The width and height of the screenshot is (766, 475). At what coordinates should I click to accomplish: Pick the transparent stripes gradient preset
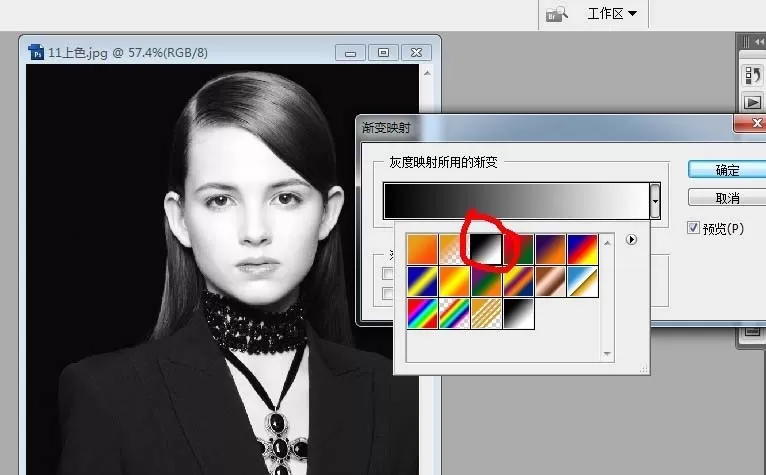[x=486, y=314]
